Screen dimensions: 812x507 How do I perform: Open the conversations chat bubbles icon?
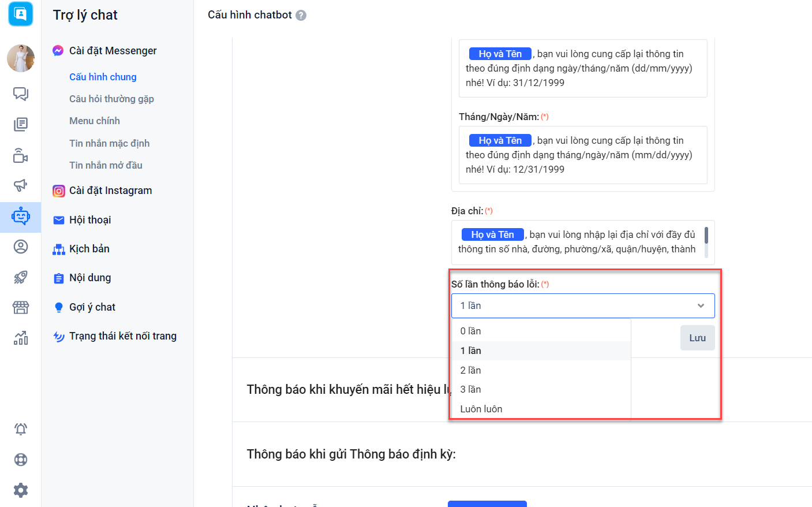pos(21,94)
